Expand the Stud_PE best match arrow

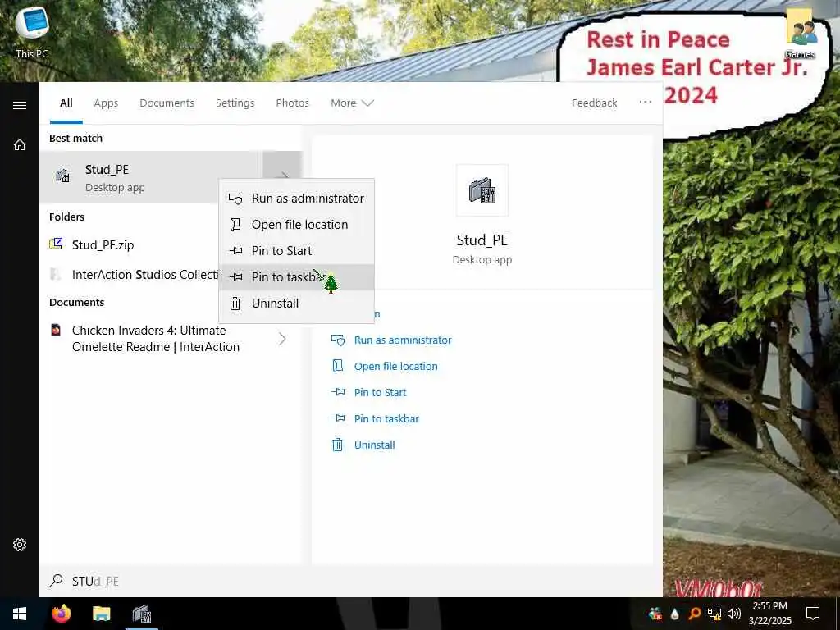click(282, 177)
